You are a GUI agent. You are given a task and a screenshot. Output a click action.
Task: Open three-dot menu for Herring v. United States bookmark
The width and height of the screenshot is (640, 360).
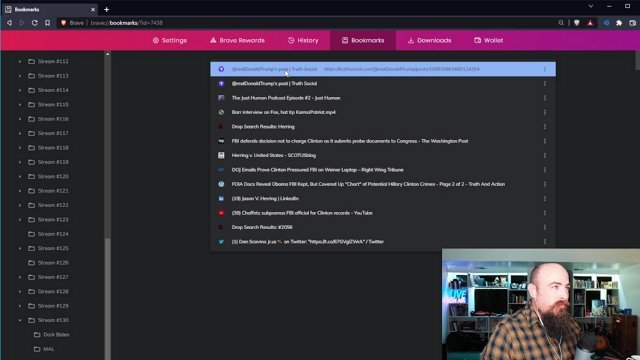click(544, 156)
